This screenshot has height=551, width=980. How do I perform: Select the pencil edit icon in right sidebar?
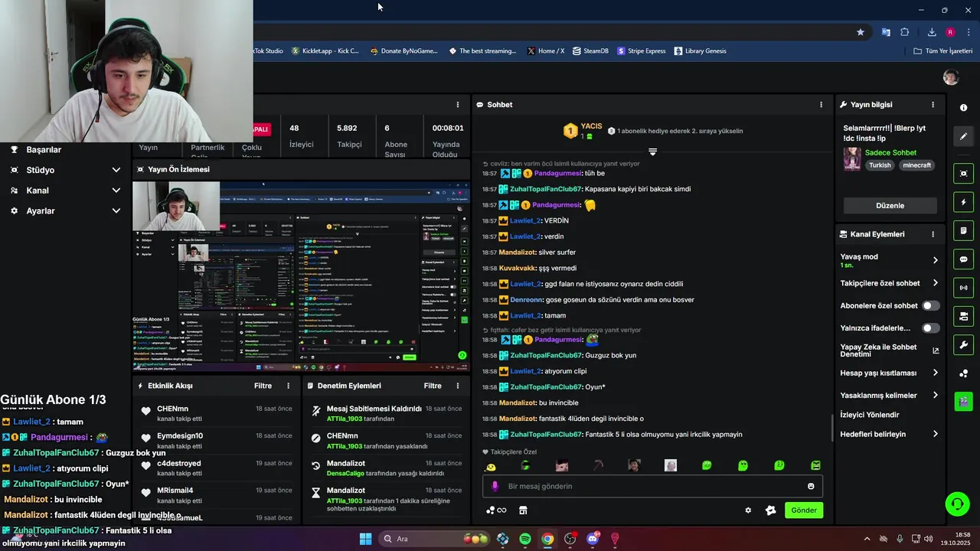pyautogui.click(x=963, y=136)
